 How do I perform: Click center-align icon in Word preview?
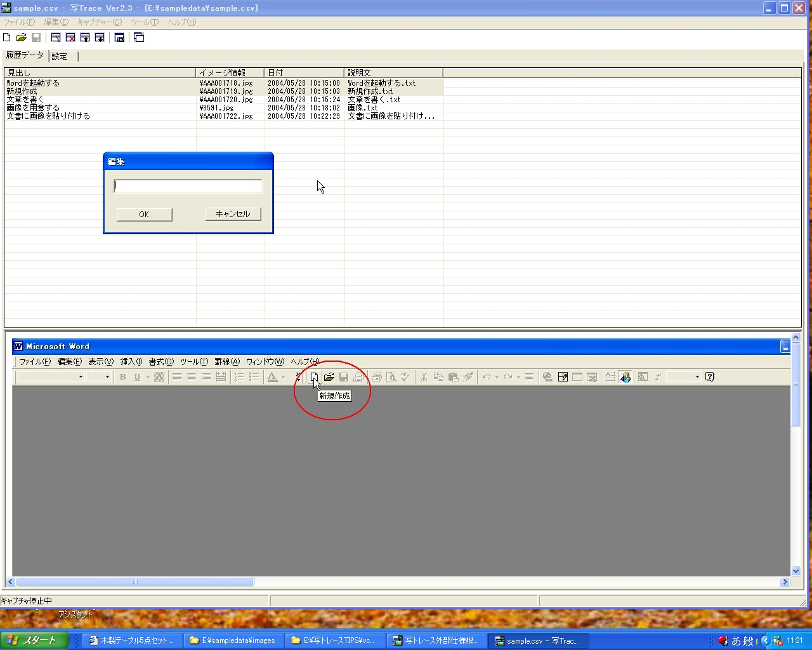(x=192, y=377)
